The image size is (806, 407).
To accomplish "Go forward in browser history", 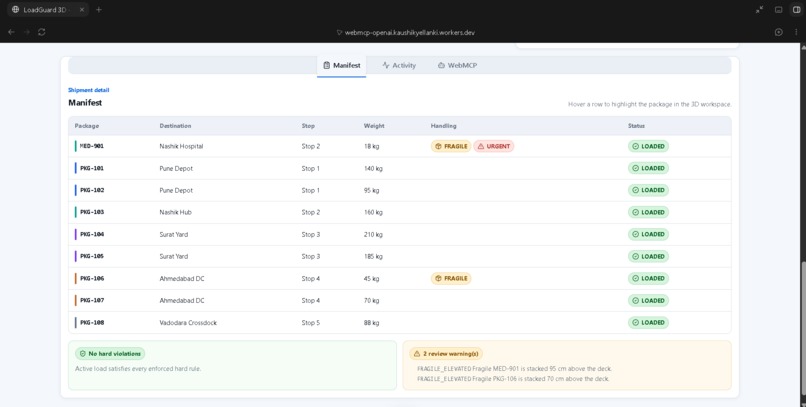I will 27,32.
